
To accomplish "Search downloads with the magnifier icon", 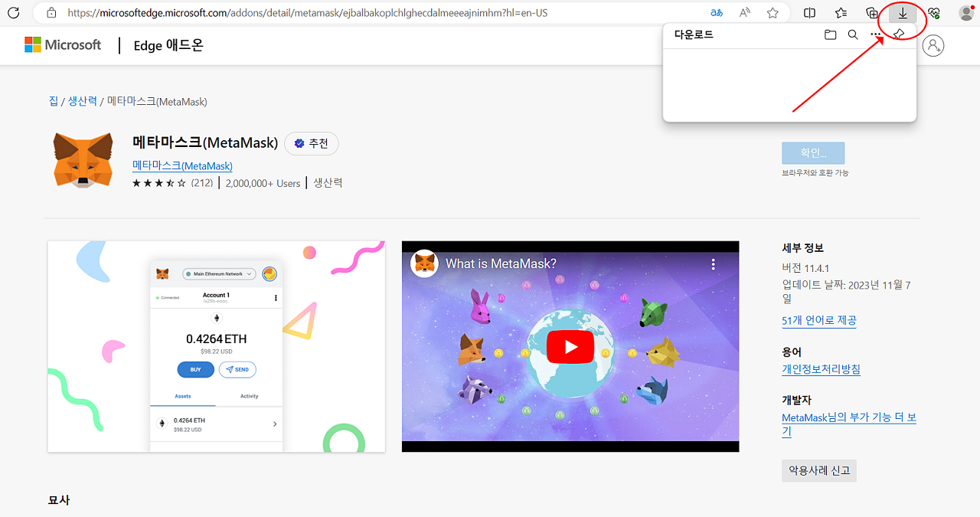I will point(853,34).
